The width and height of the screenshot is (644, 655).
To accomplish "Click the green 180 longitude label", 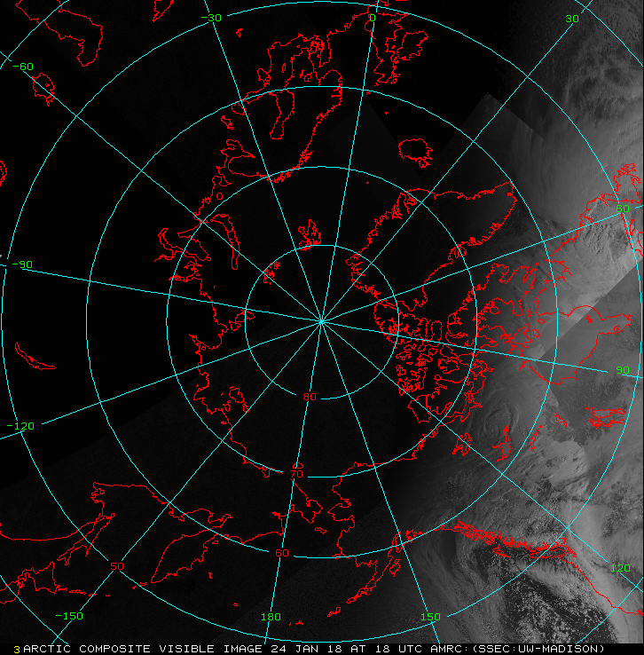I will (x=271, y=617).
